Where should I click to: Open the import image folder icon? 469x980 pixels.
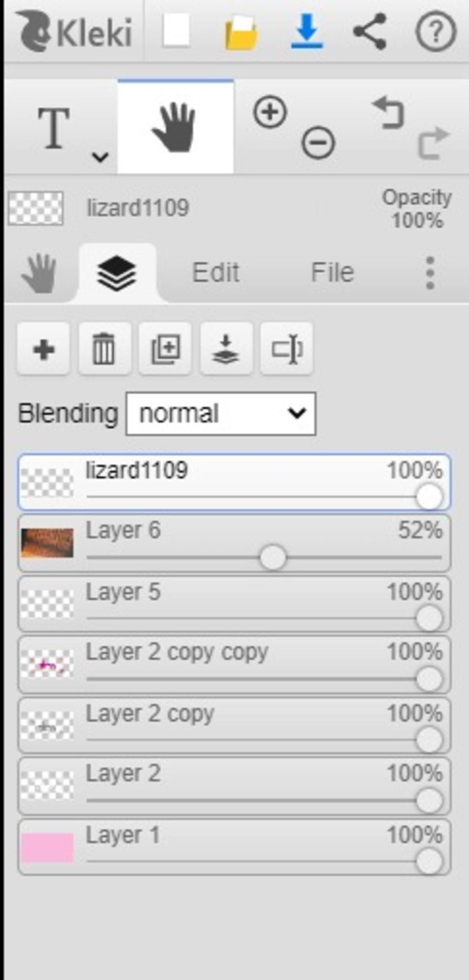coord(241,32)
